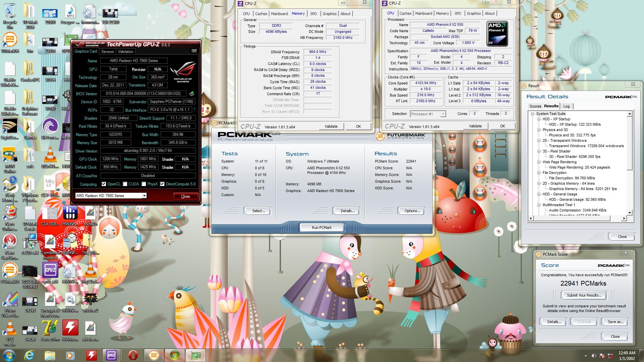Click the GPU Name field in GPU-Z

(x=134, y=61)
